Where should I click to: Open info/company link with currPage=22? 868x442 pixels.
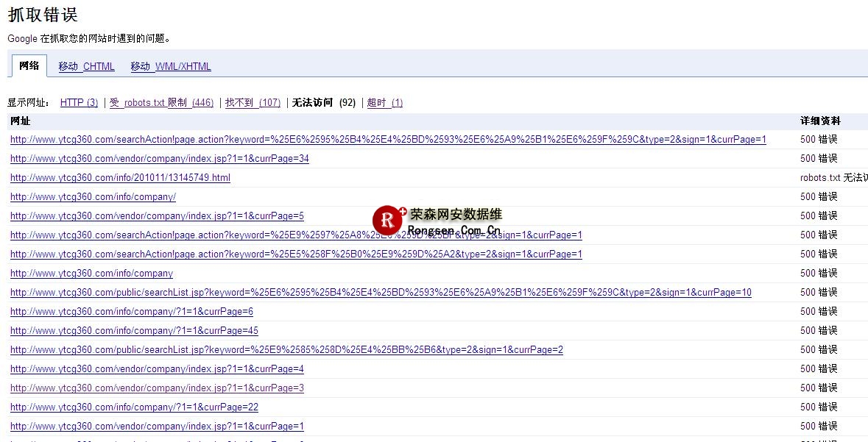click(134, 407)
